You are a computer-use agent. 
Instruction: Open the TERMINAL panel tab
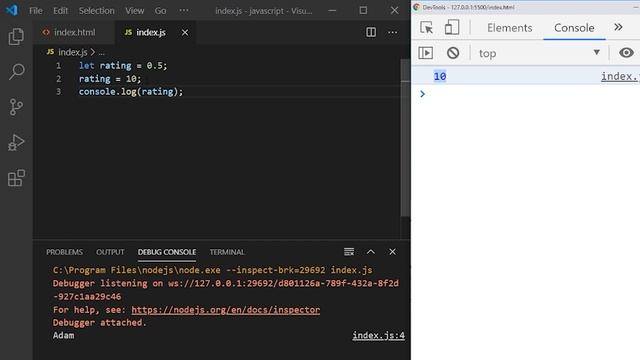click(x=227, y=252)
